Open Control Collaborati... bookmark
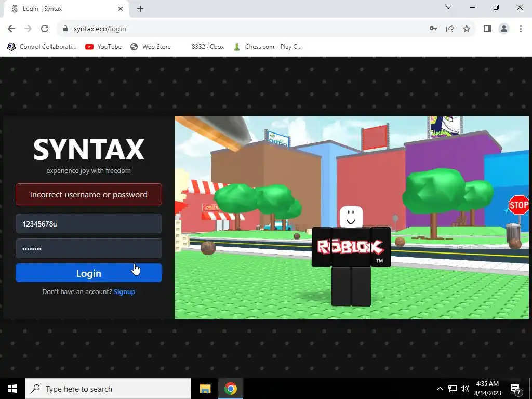 pyautogui.click(x=43, y=47)
